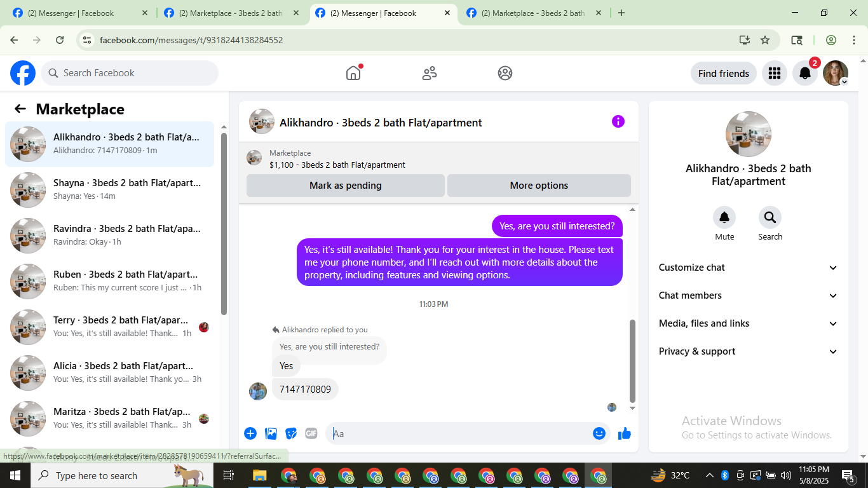This screenshot has width=868, height=488.
Task: Open the Terry conversation
Action: pos(110,327)
